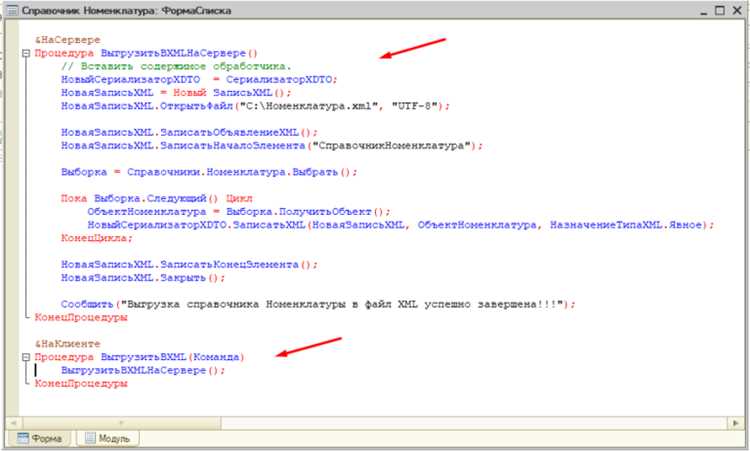Click the Сообщить message line
Viewport: 750px width, 451px height.
(x=318, y=305)
